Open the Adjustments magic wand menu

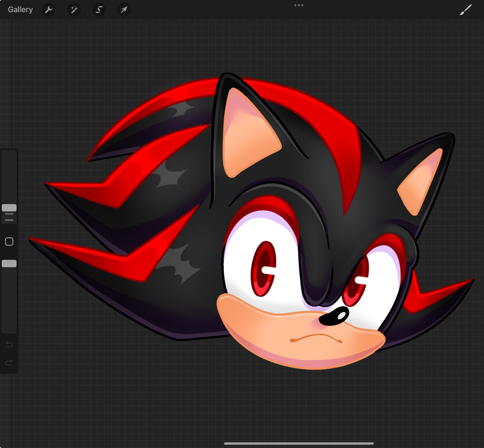pos(74,10)
